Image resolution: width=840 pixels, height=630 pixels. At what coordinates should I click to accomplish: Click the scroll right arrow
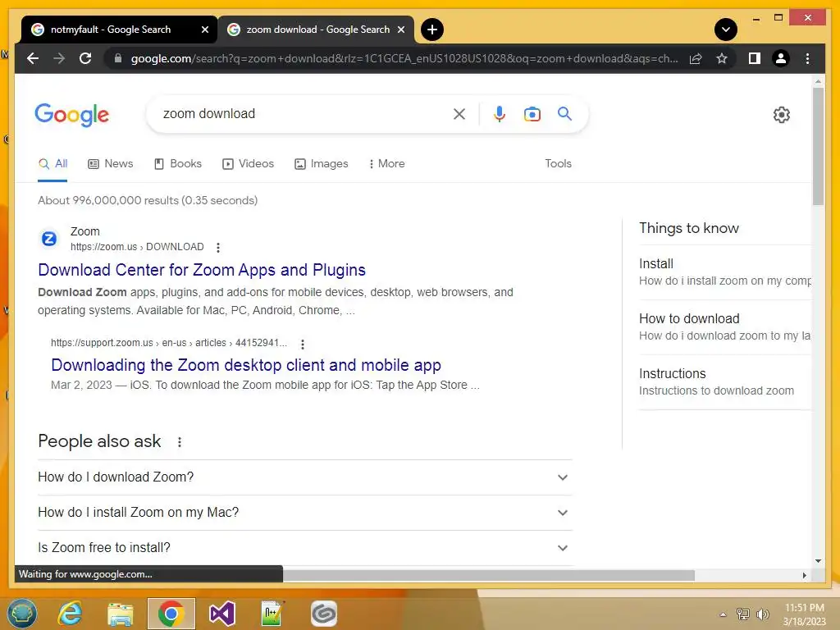pyautogui.click(x=804, y=575)
